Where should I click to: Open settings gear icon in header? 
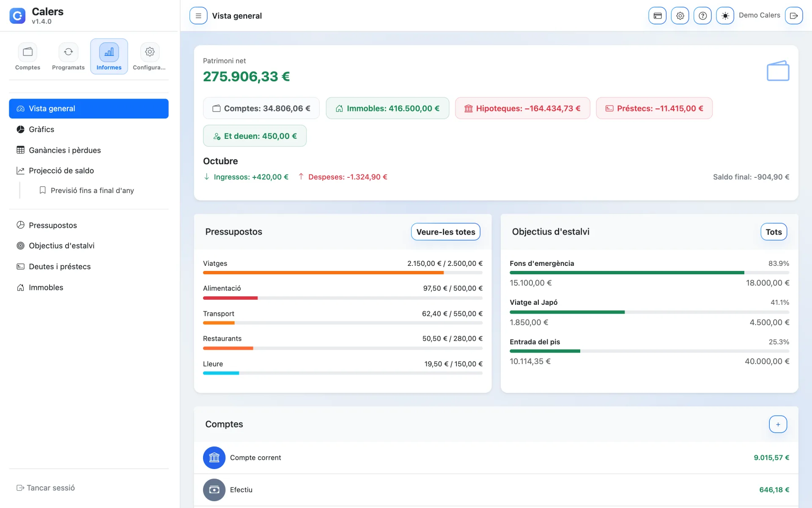pos(680,16)
